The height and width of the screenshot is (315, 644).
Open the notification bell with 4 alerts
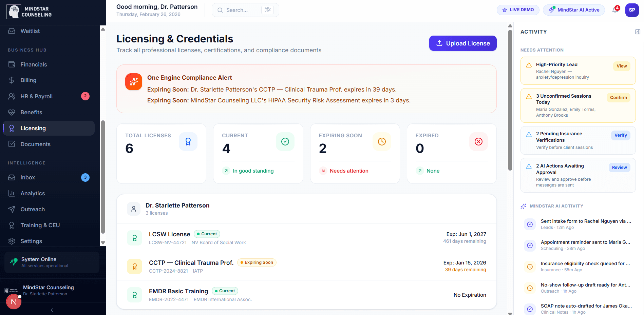[615, 10]
